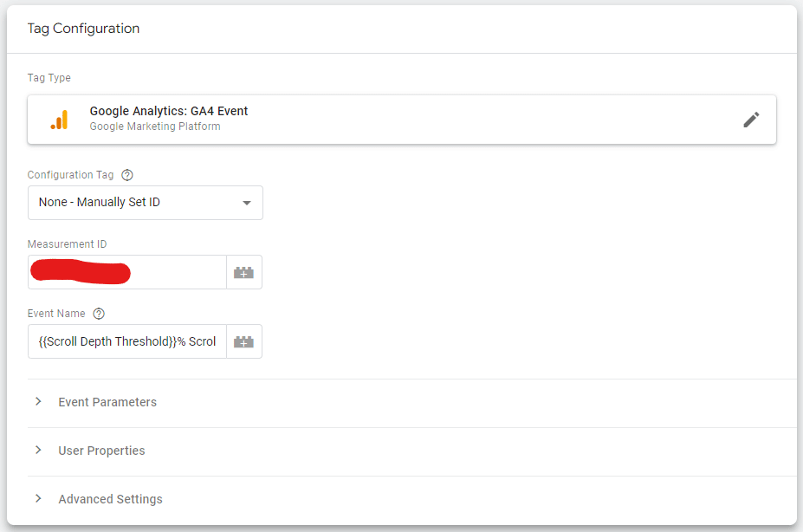Click inside the Event Name input field
The width and height of the screenshot is (803, 532).
click(127, 341)
